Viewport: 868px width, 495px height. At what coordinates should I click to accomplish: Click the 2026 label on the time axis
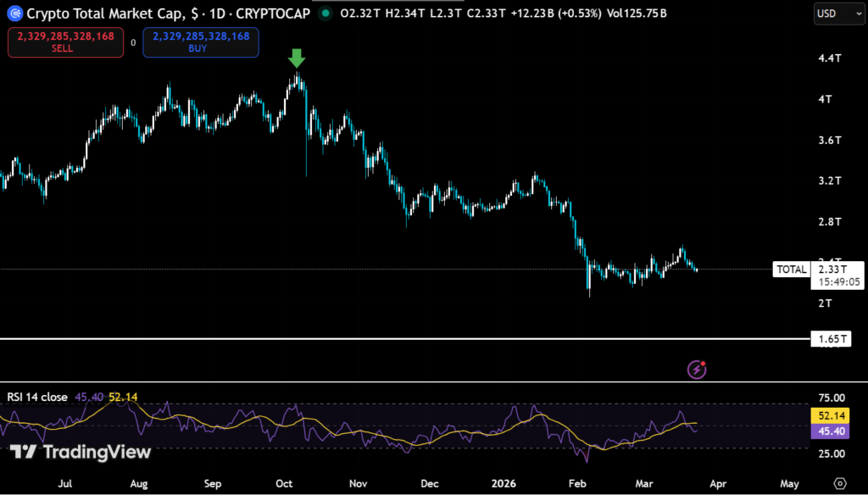click(x=506, y=483)
